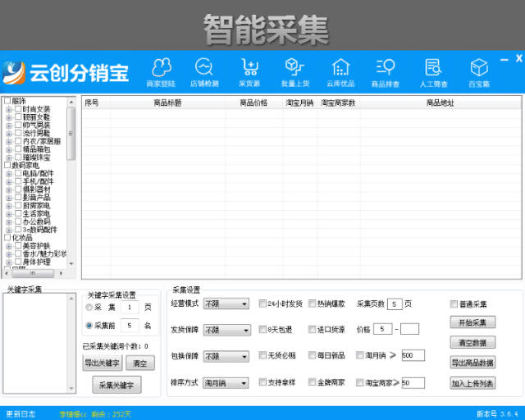This screenshot has height=420, width=525.
Task: Open the 店铺检测 shop check tool
Action: coord(204,72)
